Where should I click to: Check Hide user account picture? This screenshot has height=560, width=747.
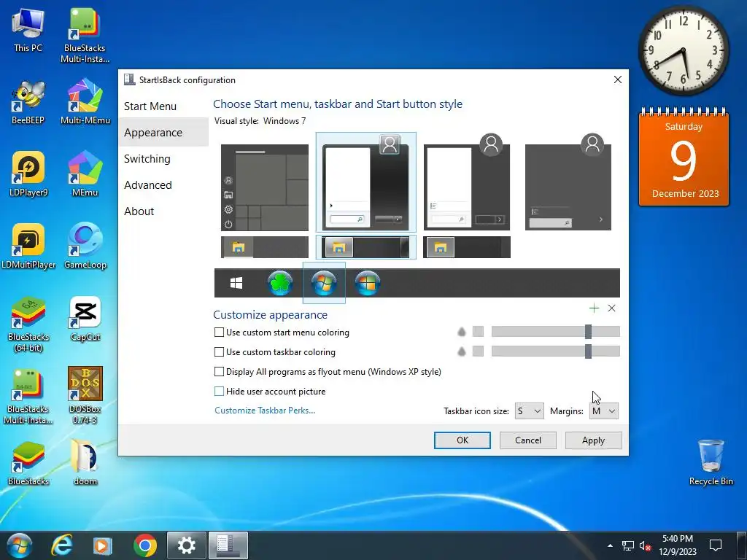[x=219, y=392]
